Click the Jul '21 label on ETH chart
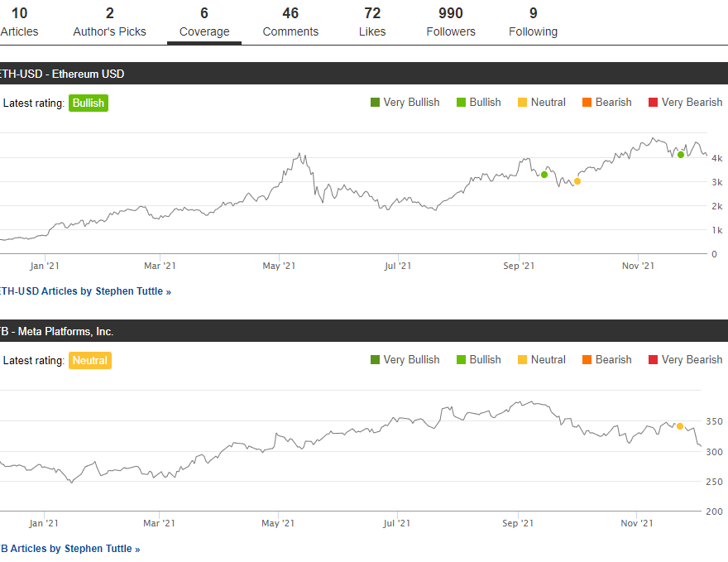Viewport: 728px width, 562px height. (397, 266)
